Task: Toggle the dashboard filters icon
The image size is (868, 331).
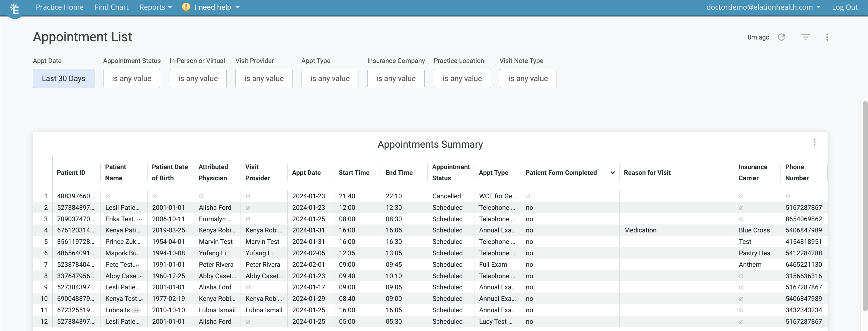Action: click(805, 37)
